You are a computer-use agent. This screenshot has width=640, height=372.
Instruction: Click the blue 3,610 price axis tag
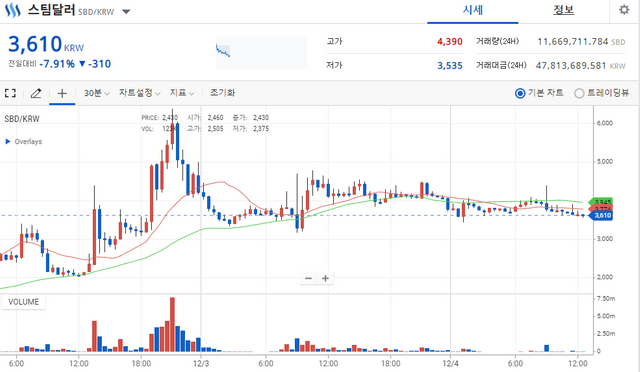pyautogui.click(x=600, y=215)
